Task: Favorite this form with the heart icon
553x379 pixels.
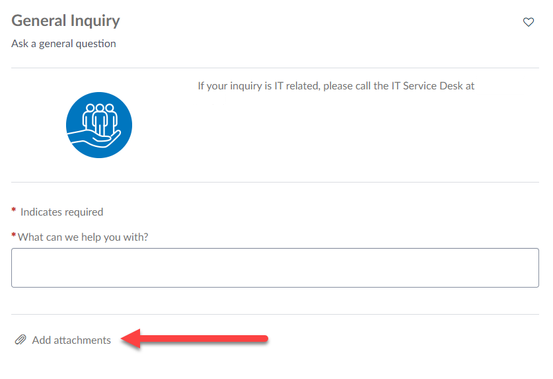Action: tap(528, 22)
